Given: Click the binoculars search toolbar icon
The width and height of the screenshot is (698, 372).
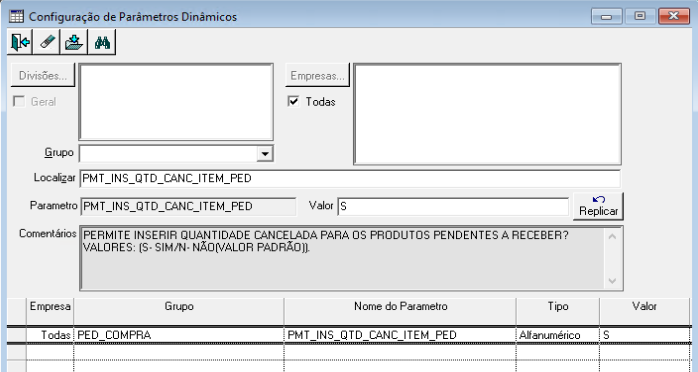Looking at the screenshot, I should 102,43.
